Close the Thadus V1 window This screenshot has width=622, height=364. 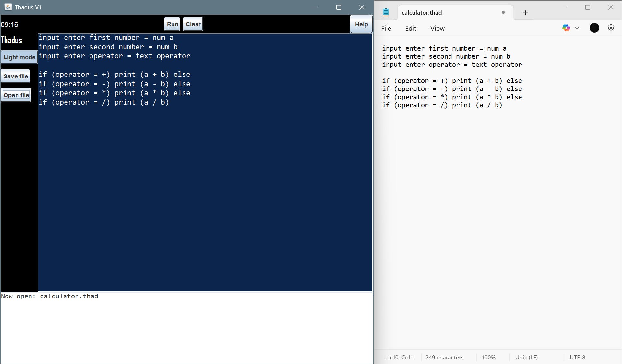(362, 7)
